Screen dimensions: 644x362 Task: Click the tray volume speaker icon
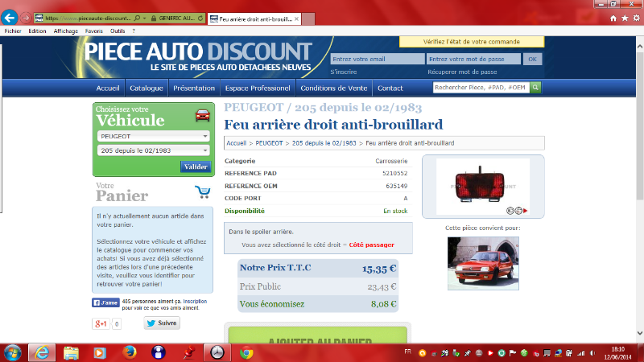(592, 353)
